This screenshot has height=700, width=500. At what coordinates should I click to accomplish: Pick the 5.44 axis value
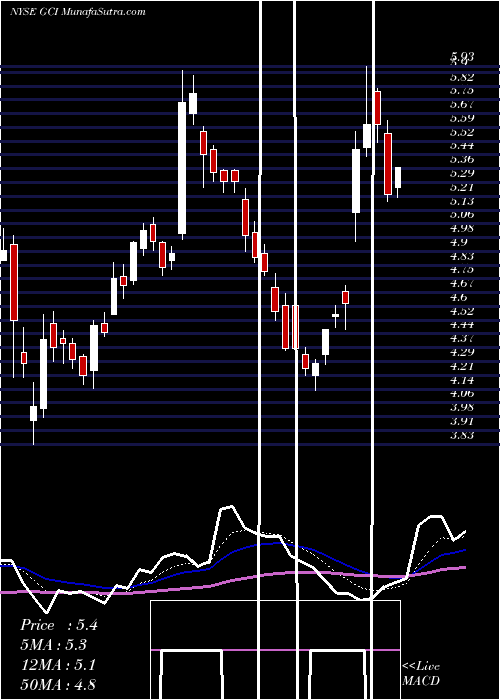click(x=462, y=146)
